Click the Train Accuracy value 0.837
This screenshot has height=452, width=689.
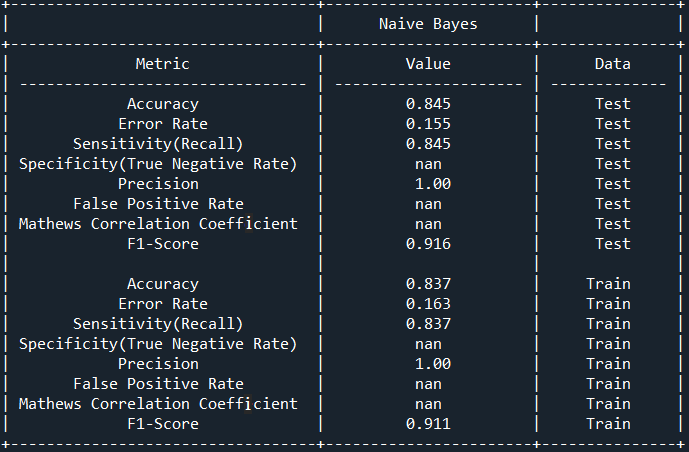428,284
